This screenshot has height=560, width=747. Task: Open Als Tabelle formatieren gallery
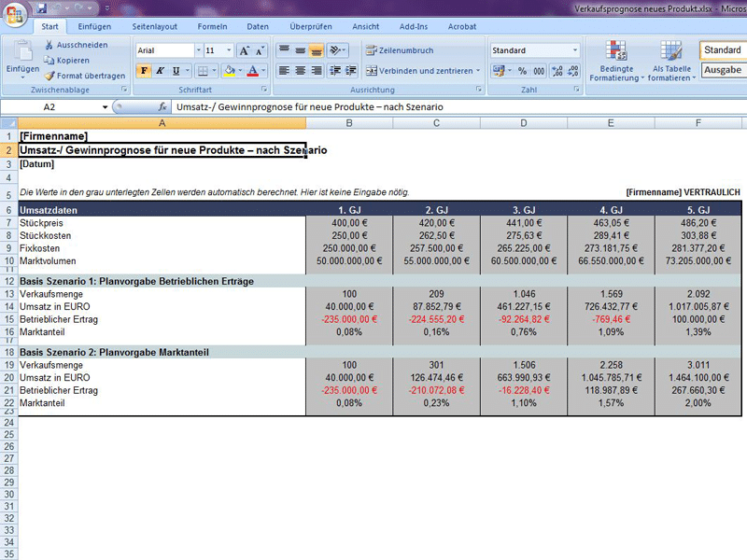click(x=671, y=61)
